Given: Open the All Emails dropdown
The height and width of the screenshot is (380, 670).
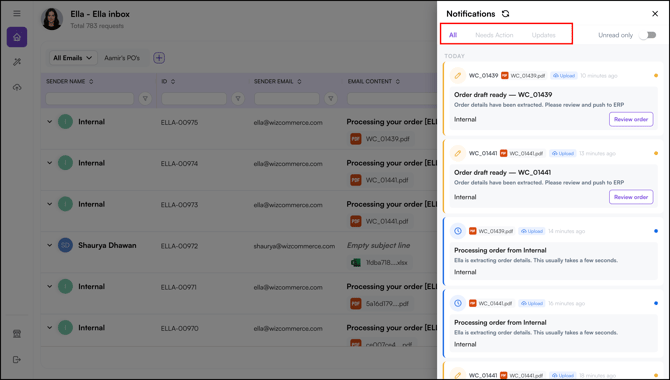Looking at the screenshot, I should coord(72,58).
